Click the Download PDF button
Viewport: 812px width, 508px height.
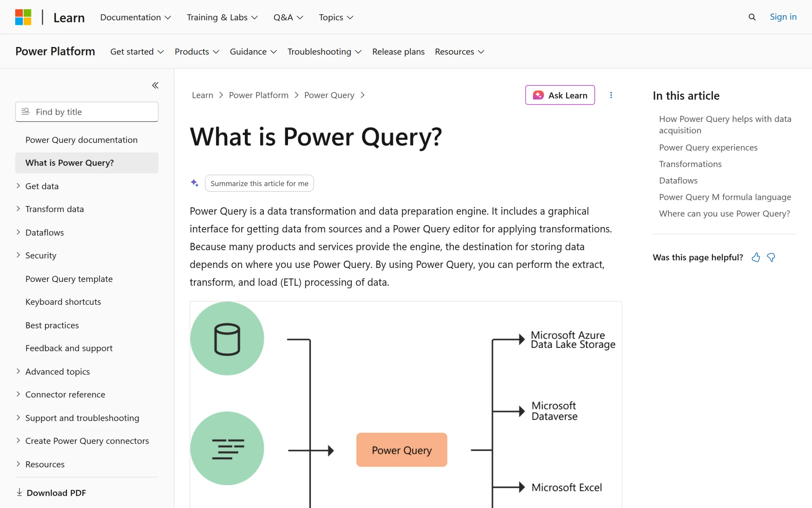click(51, 493)
